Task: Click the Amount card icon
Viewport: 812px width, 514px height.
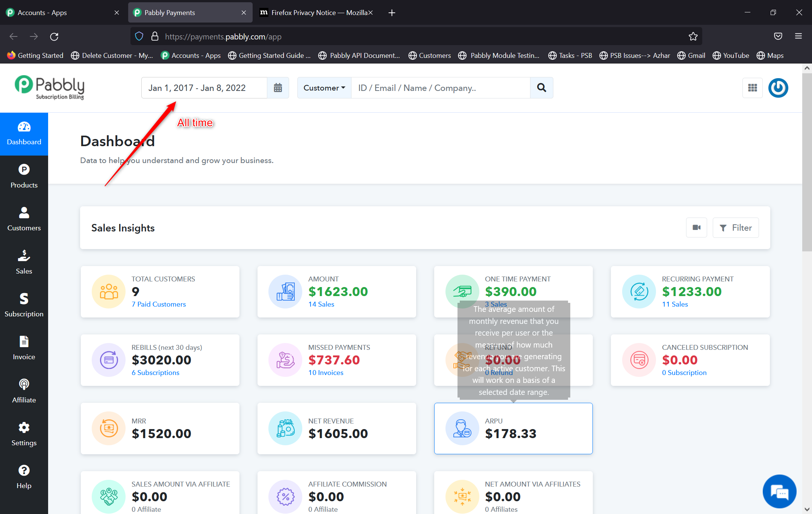Action: 285,292
